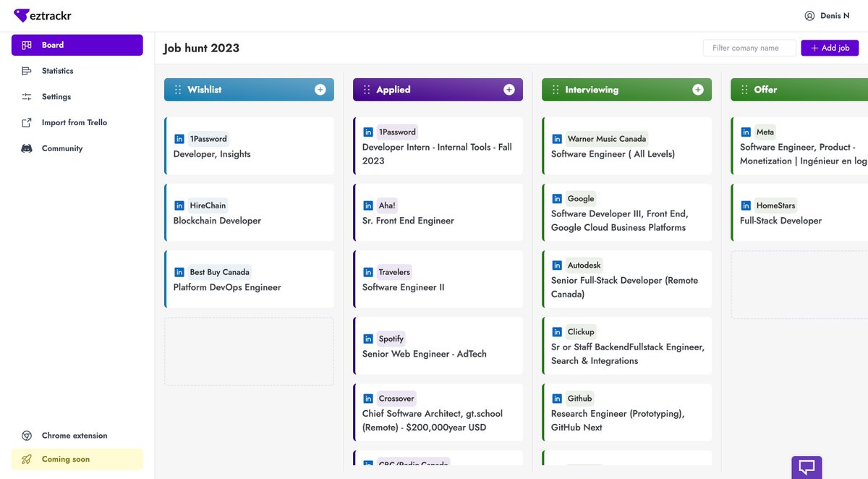Open the Software Engineer II card
Viewport: 868px width, 479px height.
point(438,279)
